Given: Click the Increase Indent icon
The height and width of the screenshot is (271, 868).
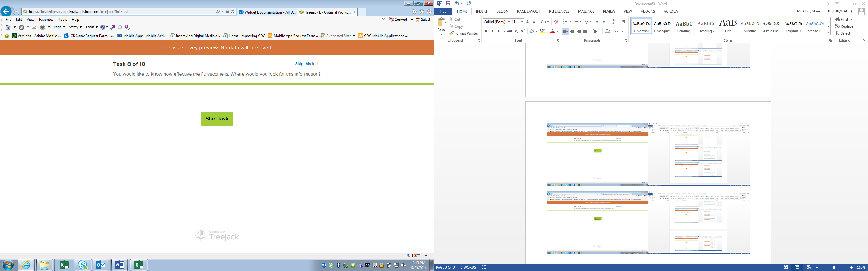Looking at the screenshot, I should tap(605, 22).
